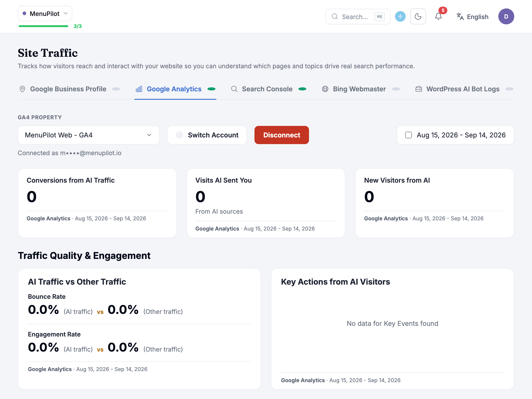Image resolution: width=532 pixels, height=399 pixels.
Task: Open the GA4 property dropdown arrow
Action: click(149, 135)
